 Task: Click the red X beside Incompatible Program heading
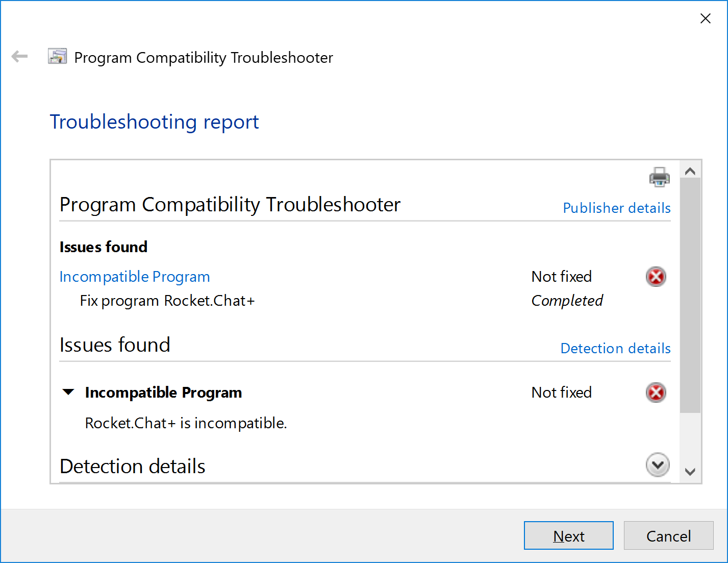[x=656, y=392]
